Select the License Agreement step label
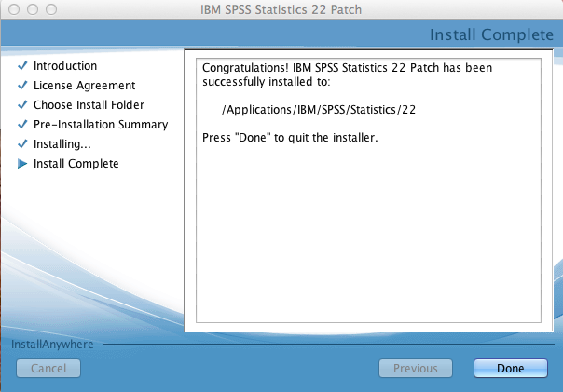563x392 pixels. (x=85, y=86)
